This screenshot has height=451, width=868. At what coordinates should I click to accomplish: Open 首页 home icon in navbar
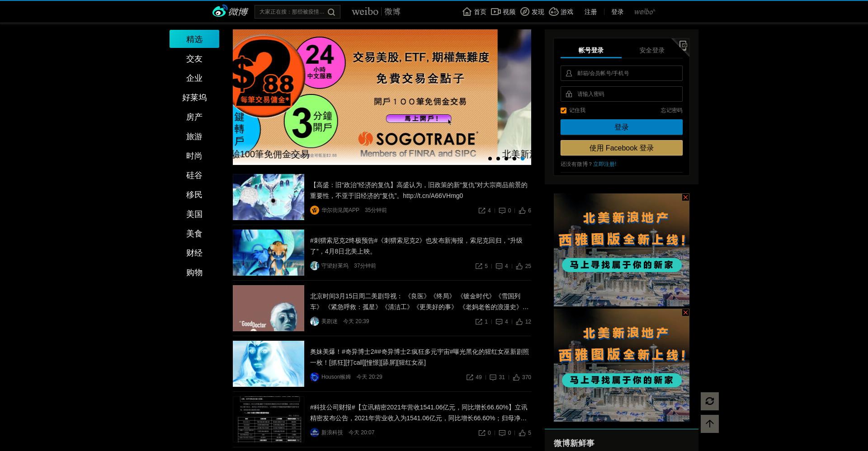467,12
